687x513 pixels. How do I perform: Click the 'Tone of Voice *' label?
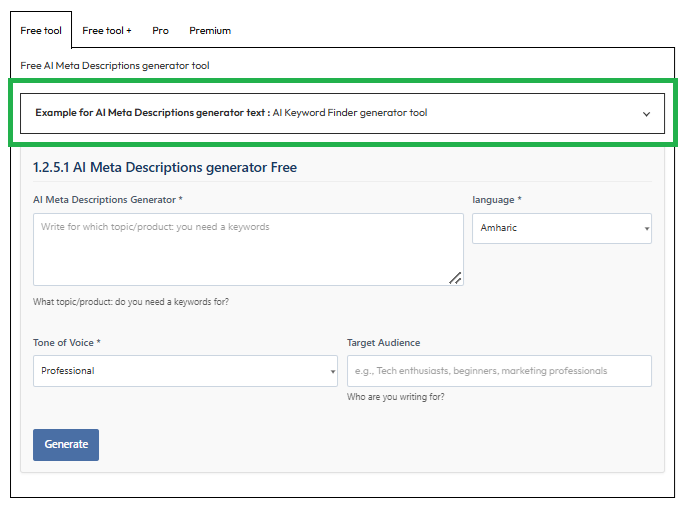click(67, 343)
